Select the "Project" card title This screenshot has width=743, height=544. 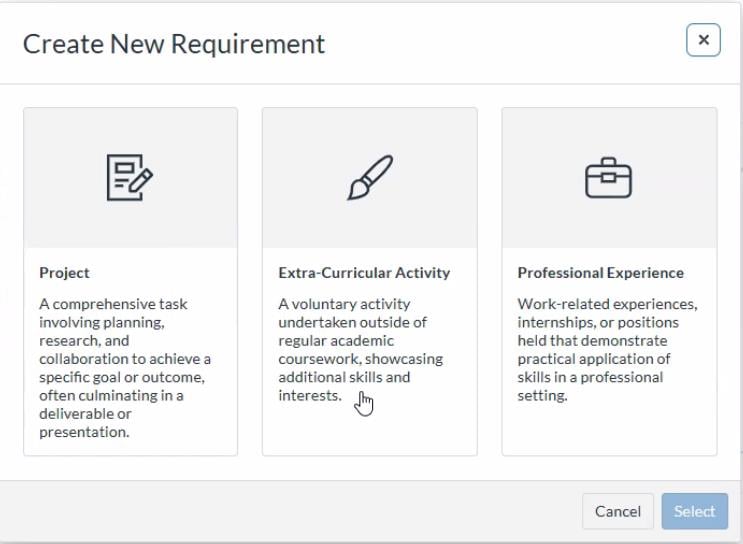(x=64, y=273)
